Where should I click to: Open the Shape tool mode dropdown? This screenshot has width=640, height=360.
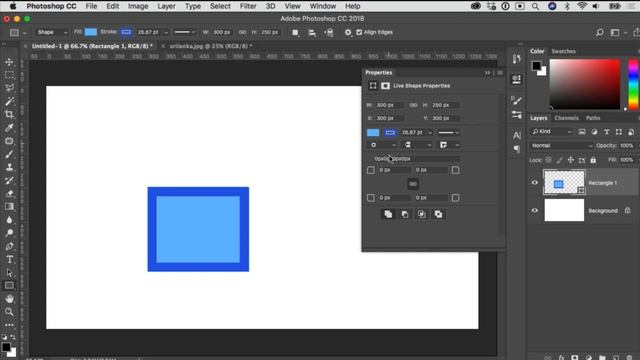pos(52,32)
